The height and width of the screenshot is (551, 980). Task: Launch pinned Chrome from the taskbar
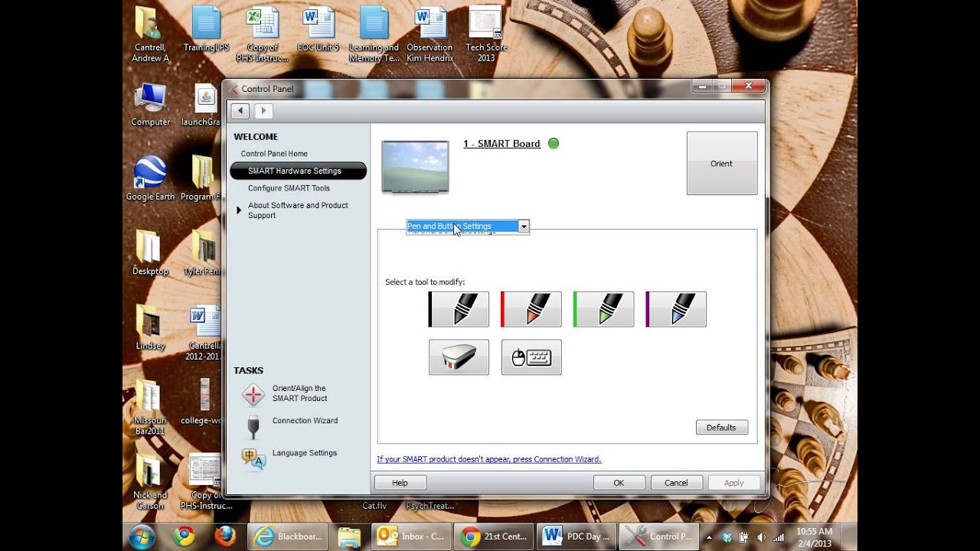[x=184, y=536]
